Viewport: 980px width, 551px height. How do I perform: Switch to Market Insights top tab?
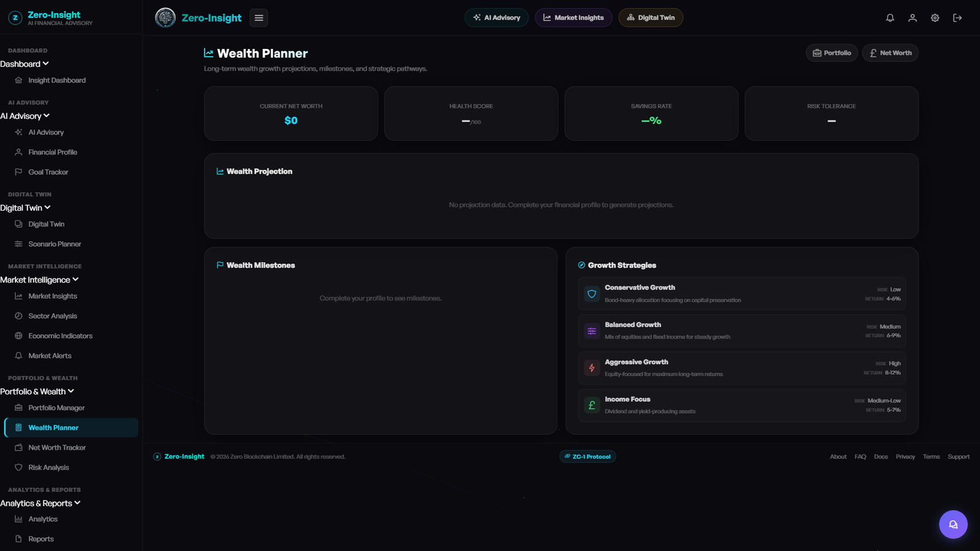(573, 18)
